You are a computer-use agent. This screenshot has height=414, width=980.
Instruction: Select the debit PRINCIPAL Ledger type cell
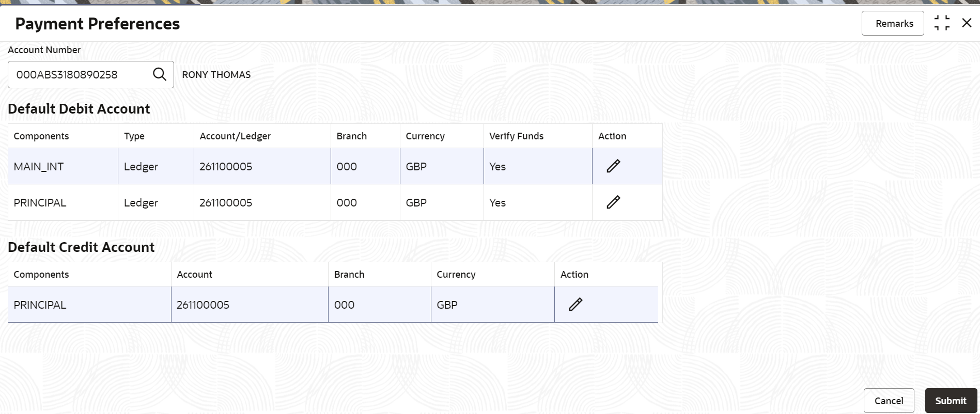pos(141,203)
